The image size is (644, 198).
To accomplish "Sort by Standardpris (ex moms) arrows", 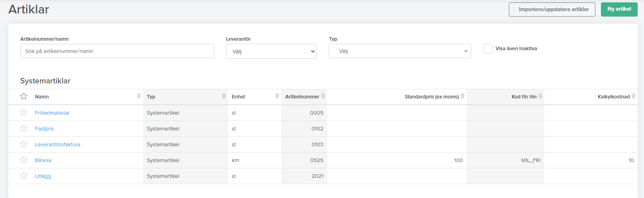I will 462,96.
